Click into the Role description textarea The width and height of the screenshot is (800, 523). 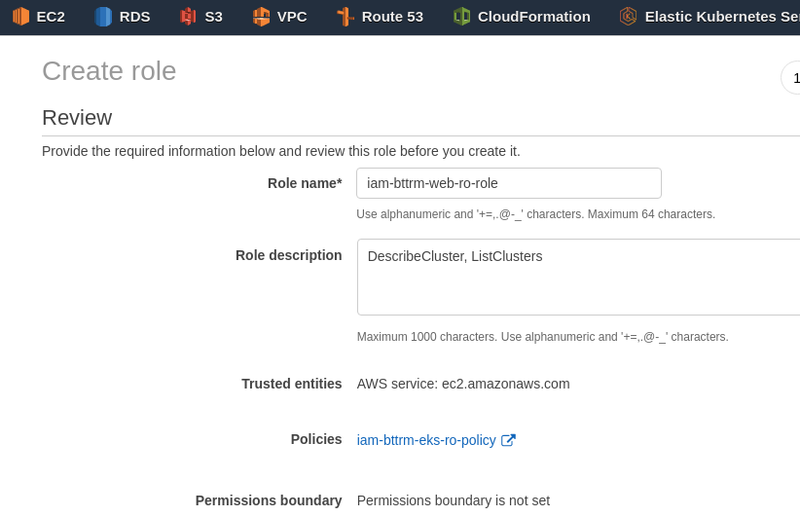578,277
